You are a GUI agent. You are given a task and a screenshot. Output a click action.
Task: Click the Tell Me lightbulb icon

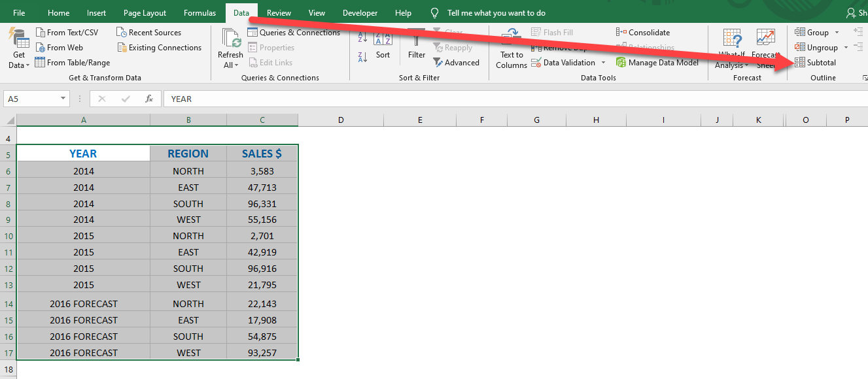[x=434, y=12]
